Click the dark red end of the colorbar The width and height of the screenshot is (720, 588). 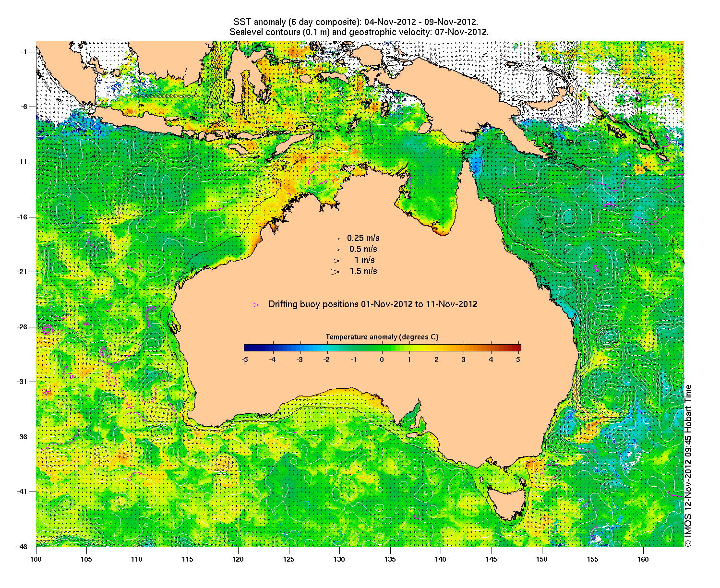point(518,348)
